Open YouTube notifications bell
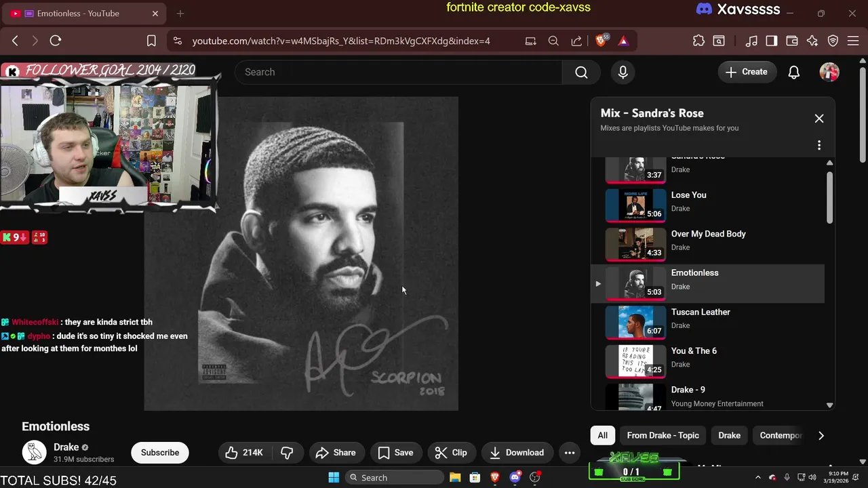 pyautogui.click(x=793, y=72)
